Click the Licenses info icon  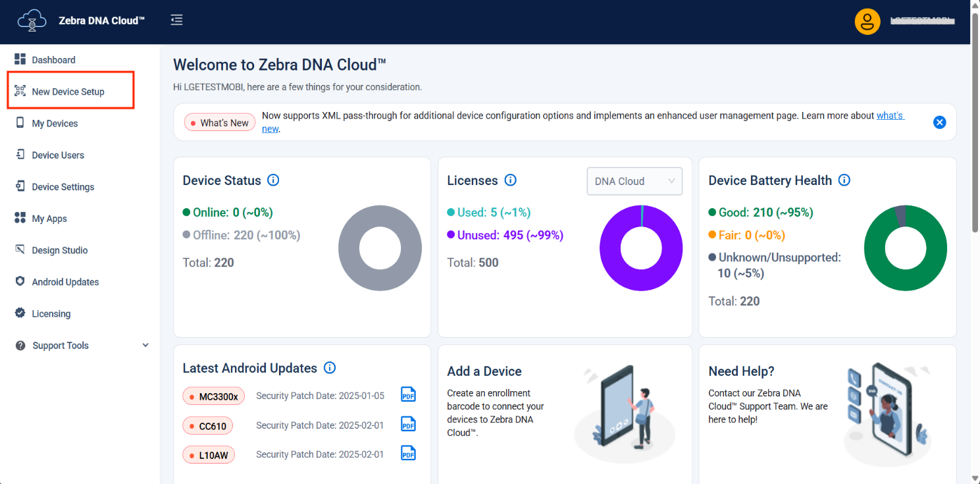pos(510,180)
